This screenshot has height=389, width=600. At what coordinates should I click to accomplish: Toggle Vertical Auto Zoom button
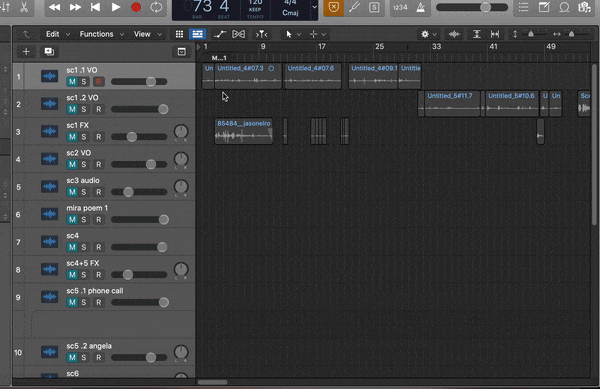pos(476,34)
